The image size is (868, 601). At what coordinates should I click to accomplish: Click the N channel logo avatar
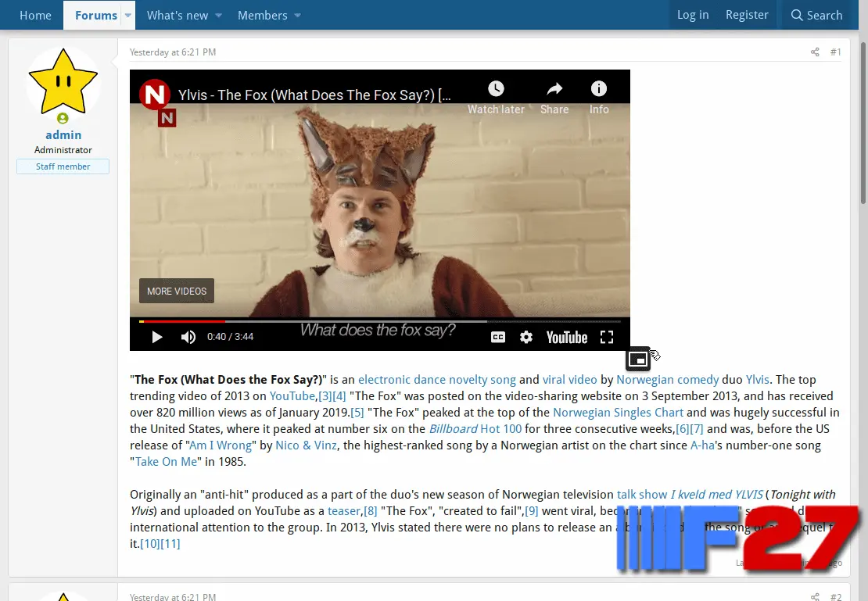pyautogui.click(x=155, y=95)
